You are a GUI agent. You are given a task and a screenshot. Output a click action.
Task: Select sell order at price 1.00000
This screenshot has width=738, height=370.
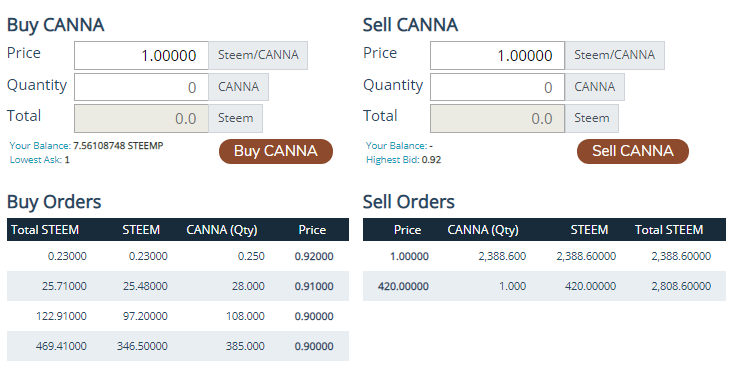point(544,256)
